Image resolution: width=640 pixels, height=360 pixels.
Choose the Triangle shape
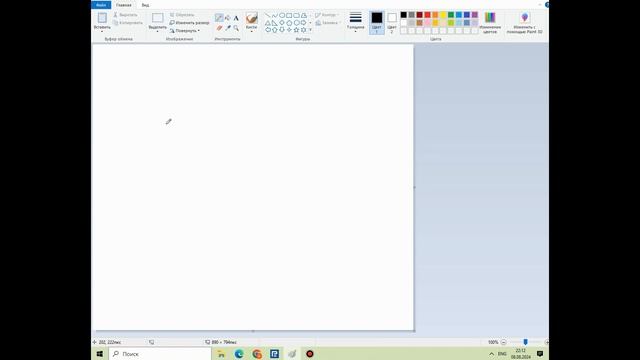[268, 23]
